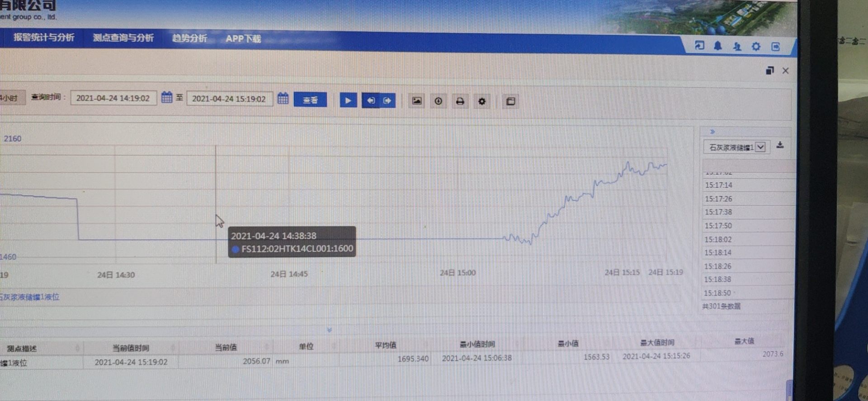The image size is (868, 401).
Task: Click average value cell 1695.340
Action: (413, 359)
